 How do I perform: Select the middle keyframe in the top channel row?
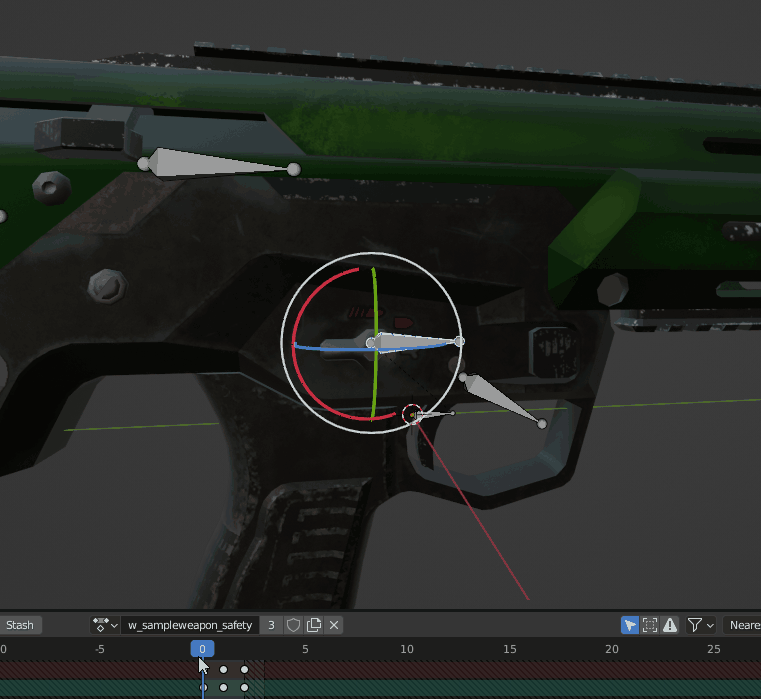click(x=223, y=670)
